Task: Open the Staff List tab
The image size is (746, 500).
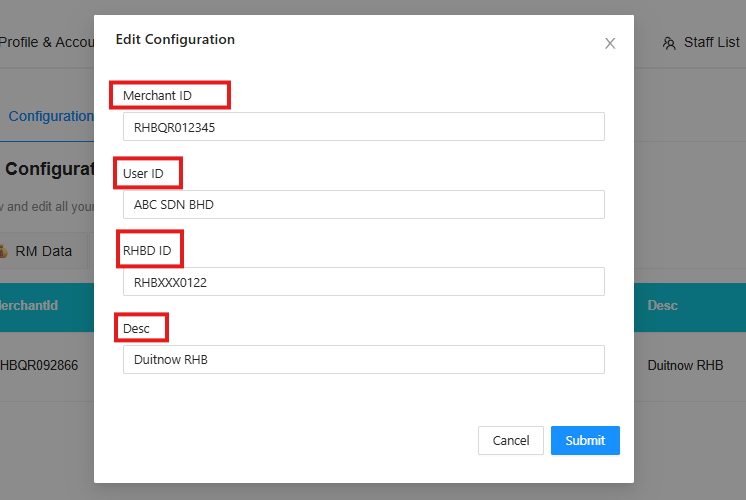Action: (x=701, y=43)
